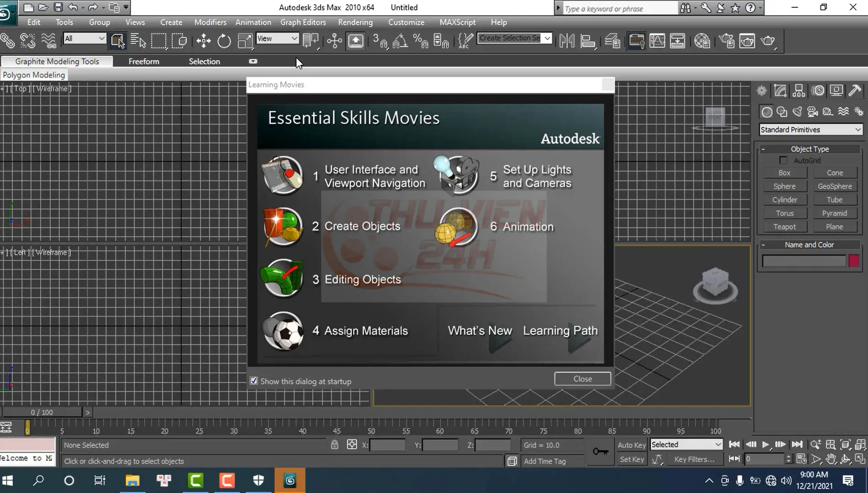The height and width of the screenshot is (493, 868).
Task: Select the Scale tool
Action: [x=245, y=41]
